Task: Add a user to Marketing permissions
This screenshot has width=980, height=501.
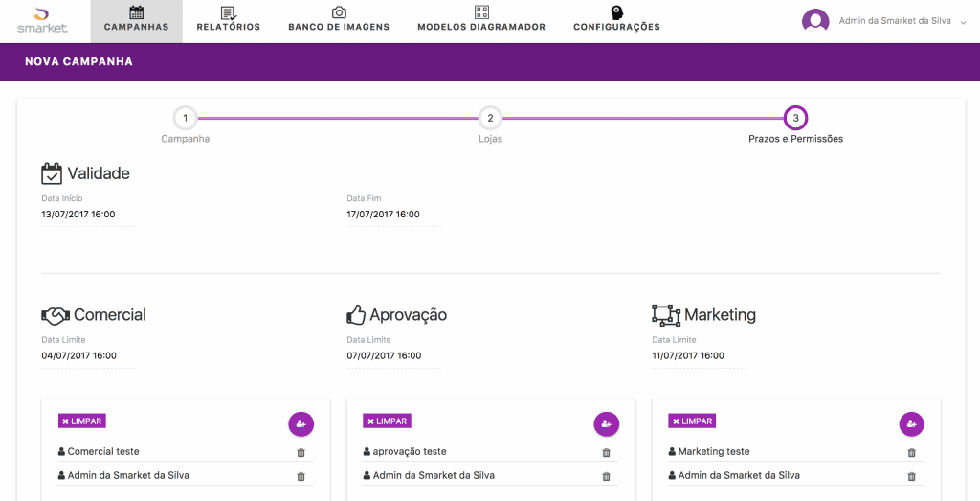Action: point(911,423)
